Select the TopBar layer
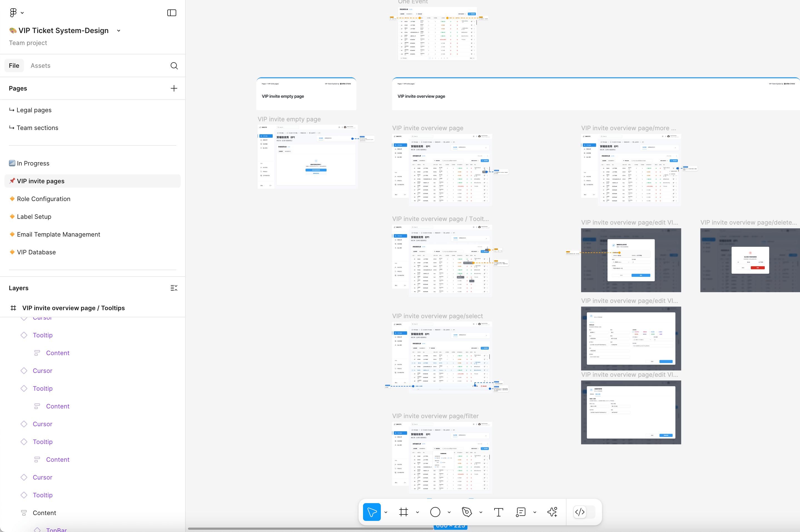Viewport: 800px width, 532px height. click(x=56, y=529)
